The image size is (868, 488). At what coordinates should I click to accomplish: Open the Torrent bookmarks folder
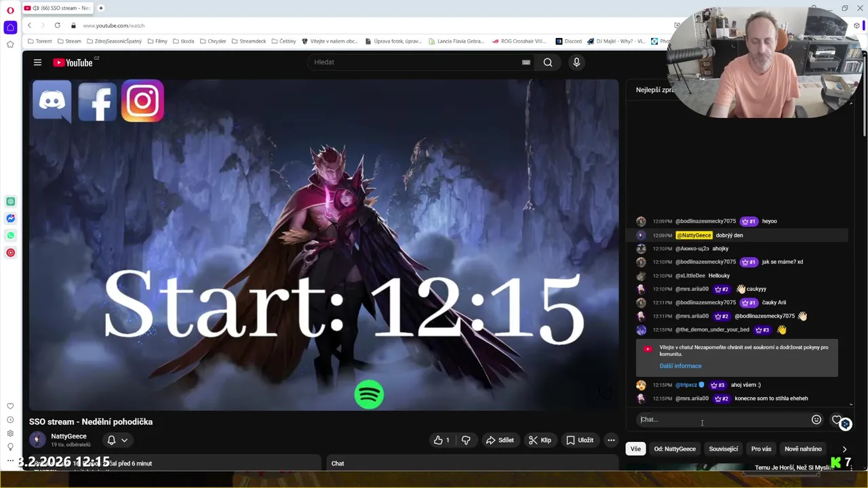[39, 41]
